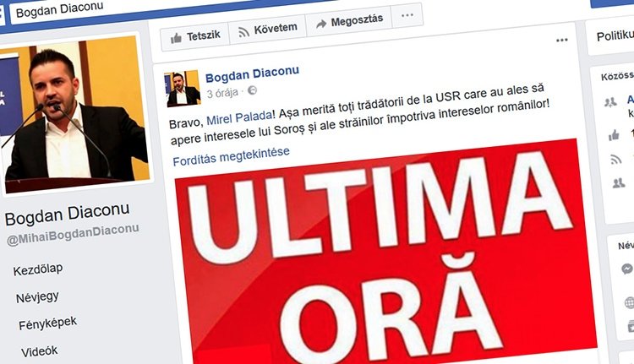Viewport: 634px width, 364px height.
Task: Click the feed follow icon in right sidebar
Action: [x=615, y=160]
